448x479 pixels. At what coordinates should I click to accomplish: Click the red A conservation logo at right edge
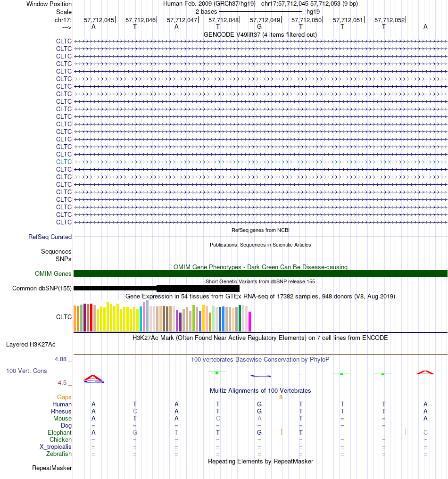[425, 372]
